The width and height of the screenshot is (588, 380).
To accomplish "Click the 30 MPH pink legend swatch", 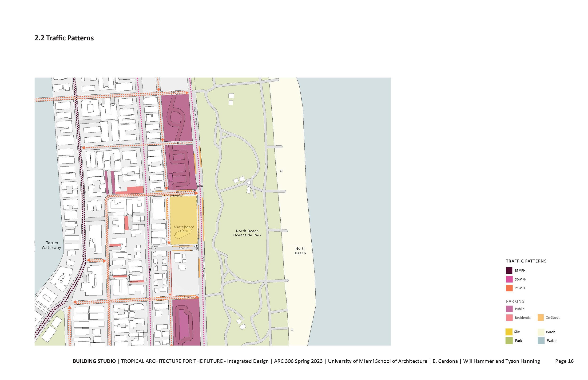I will coord(509,279).
